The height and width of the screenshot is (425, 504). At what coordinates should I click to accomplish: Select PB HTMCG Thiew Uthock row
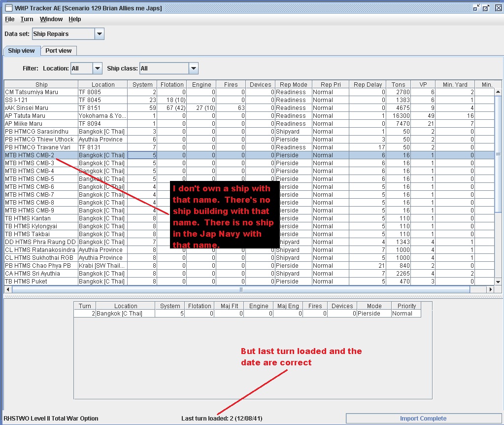pyautogui.click(x=249, y=140)
